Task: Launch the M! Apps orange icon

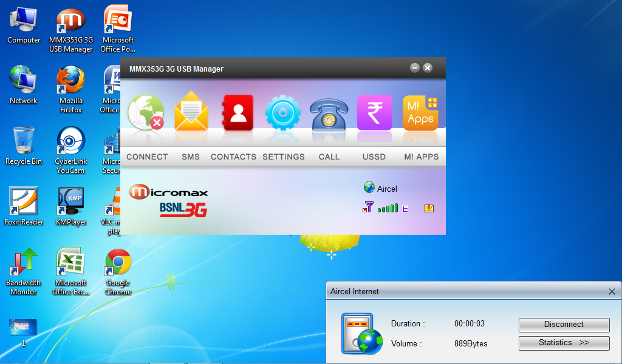Action: coord(420,113)
